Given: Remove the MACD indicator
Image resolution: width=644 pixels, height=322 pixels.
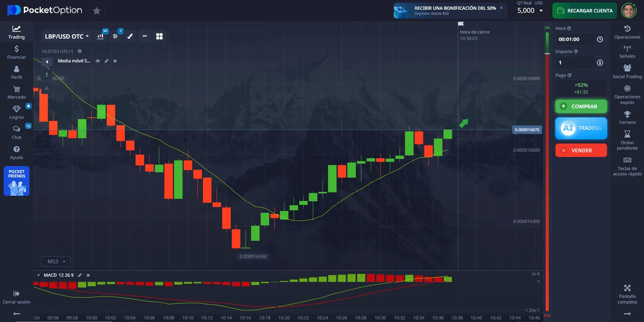Looking at the screenshot, I should point(88,275).
